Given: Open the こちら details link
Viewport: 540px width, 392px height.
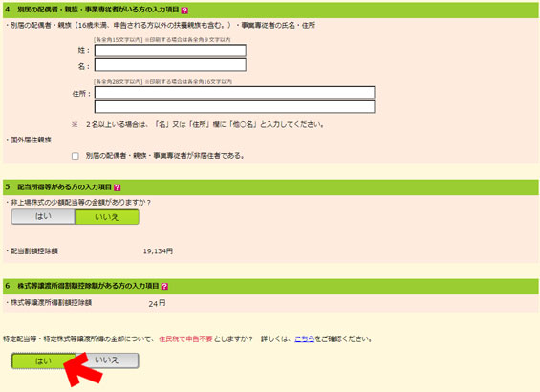Looking at the screenshot, I should (305, 339).
